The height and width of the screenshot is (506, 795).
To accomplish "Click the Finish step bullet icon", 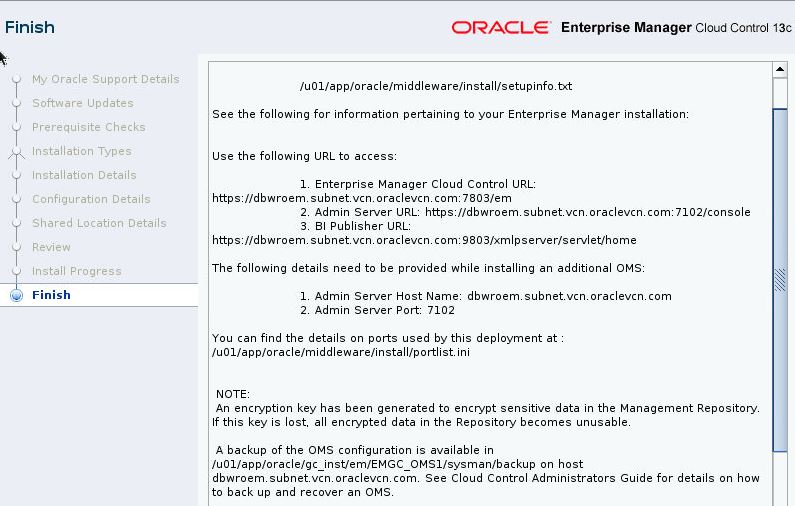I will point(15,295).
